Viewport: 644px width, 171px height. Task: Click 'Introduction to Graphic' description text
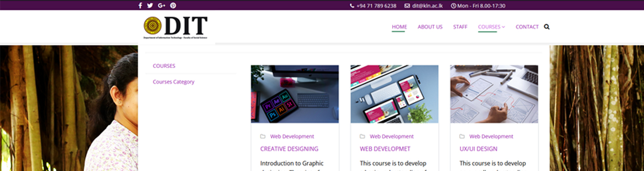pos(292,163)
